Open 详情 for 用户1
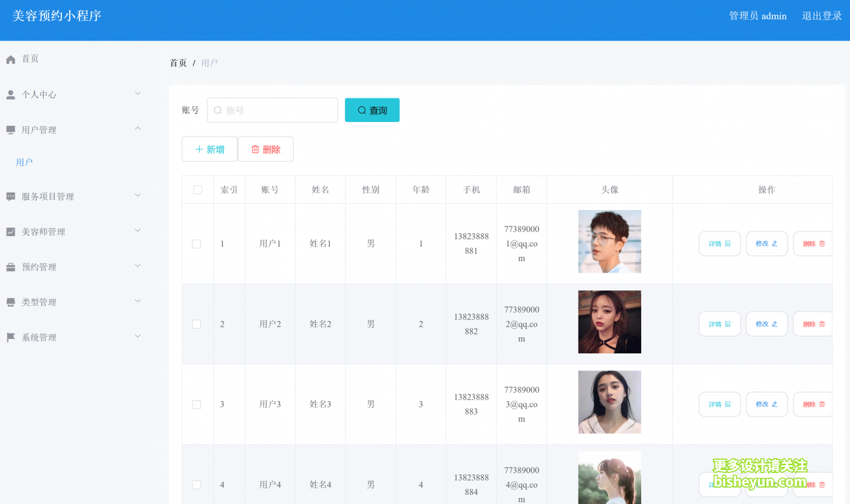This screenshot has width=850, height=504. coord(719,244)
